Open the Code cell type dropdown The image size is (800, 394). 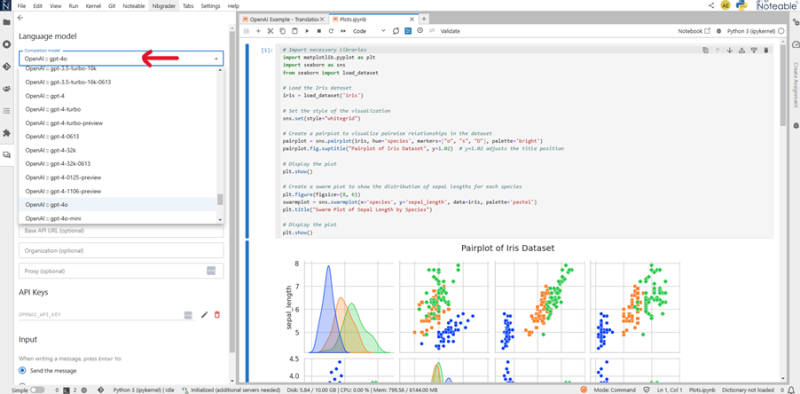(x=369, y=31)
